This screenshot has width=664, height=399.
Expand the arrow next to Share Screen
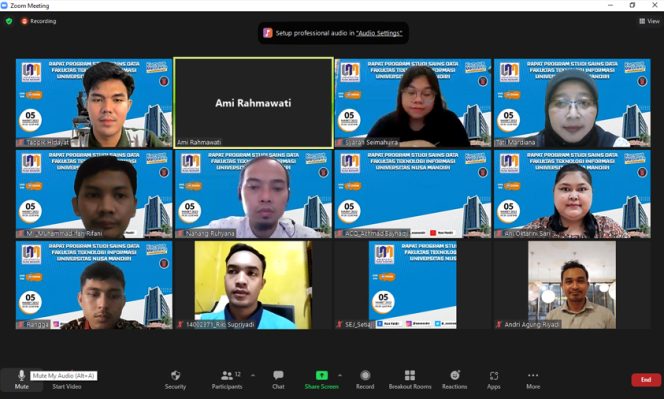coord(340,375)
